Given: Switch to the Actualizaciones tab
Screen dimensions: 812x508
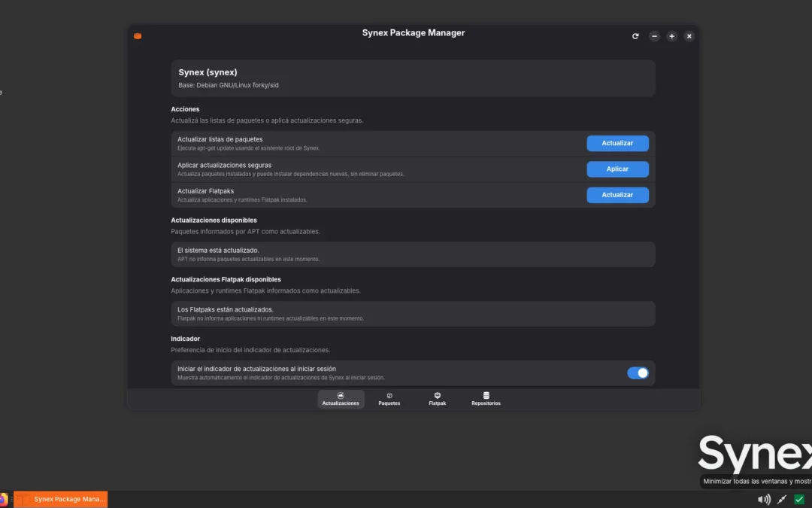Looking at the screenshot, I should click(x=341, y=399).
